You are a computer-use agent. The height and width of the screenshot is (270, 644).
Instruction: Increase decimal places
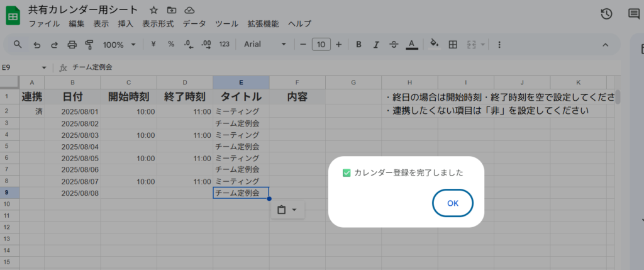[206, 45]
